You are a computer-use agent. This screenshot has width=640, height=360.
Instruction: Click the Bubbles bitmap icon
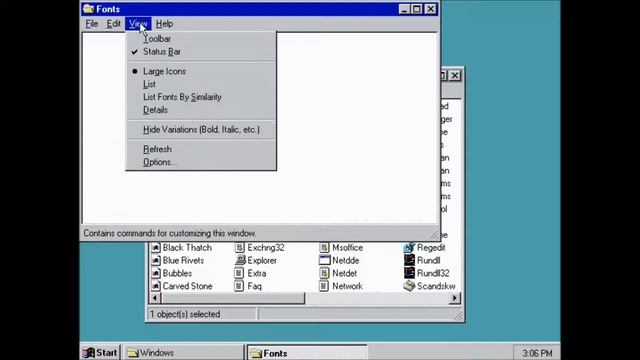[x=156, y=273]
